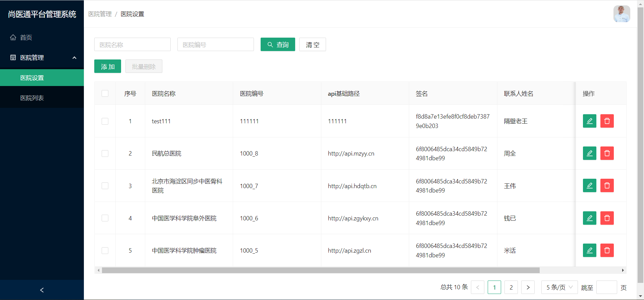Viewport: 644px width, 300px height.
Task: Tick the checkbox for 中国医学科学院肿瘤医院
Action: click(105, 251)
